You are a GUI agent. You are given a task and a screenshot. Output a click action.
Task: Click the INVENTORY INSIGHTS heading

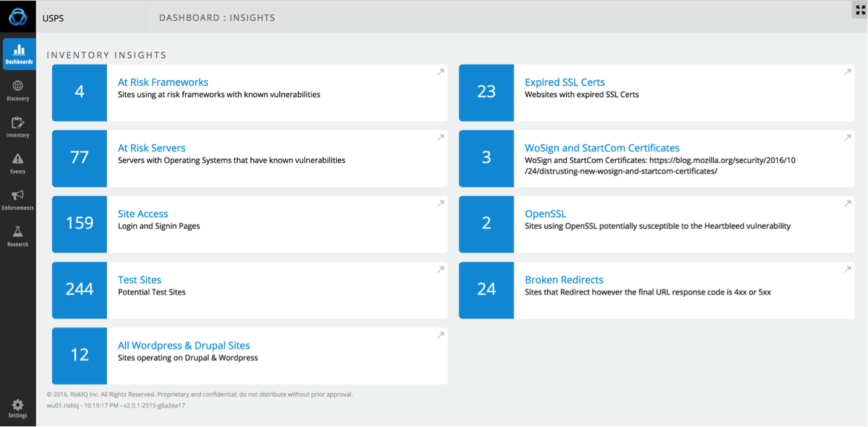(107, 55)
